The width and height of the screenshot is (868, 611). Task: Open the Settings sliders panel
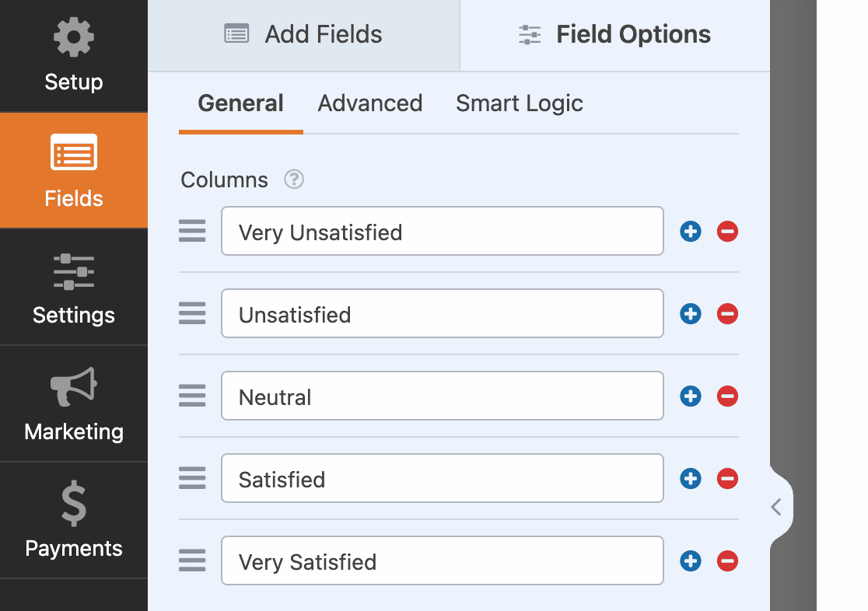[74, 288]
